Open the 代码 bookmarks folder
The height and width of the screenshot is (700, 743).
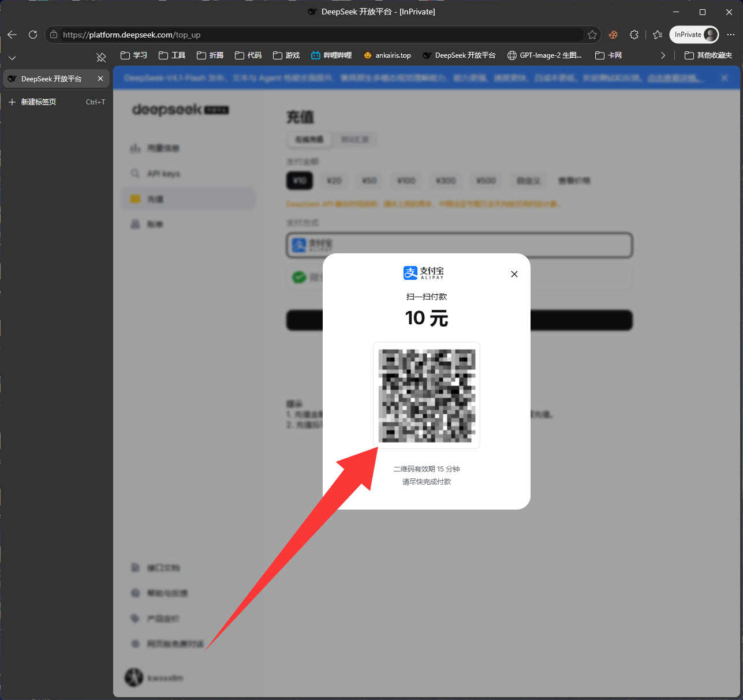[248, 55]
